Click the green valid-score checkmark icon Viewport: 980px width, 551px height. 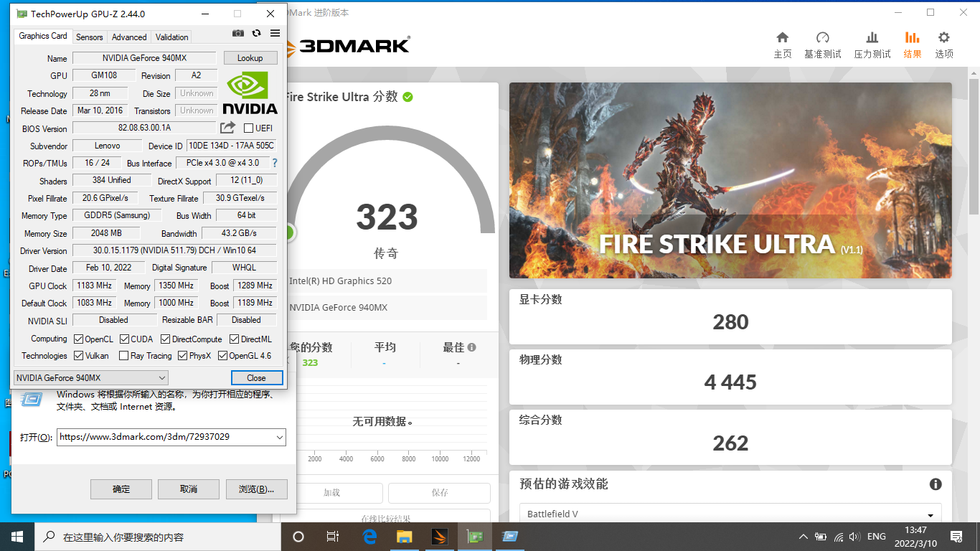coord(407,97)
